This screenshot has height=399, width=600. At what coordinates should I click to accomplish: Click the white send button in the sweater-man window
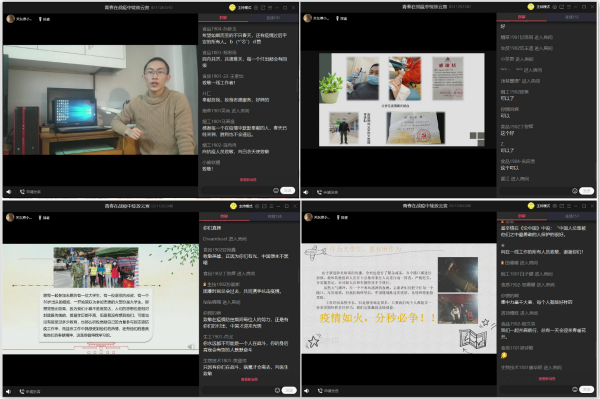pos(287,191)
